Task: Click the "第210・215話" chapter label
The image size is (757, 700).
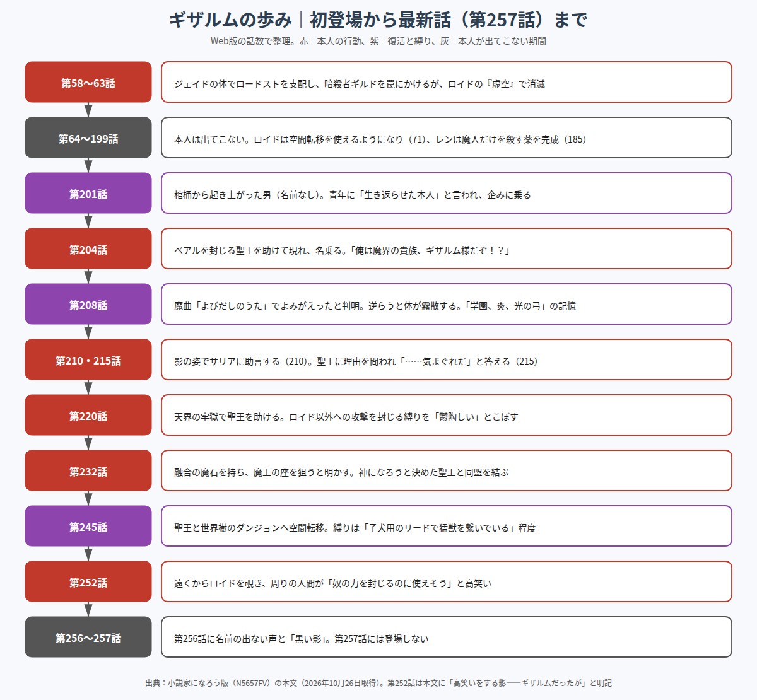Action: click(x=88, y=359)
